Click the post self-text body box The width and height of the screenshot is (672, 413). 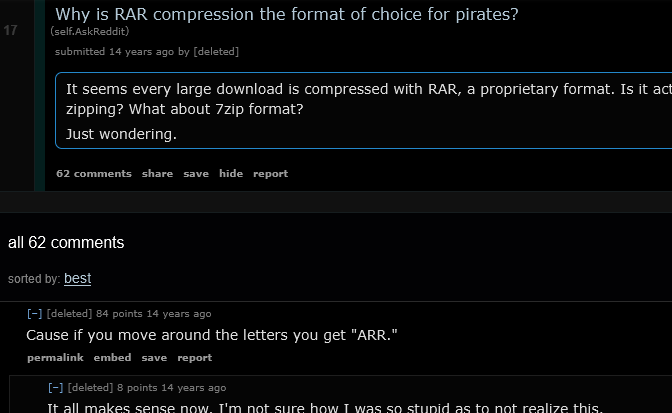(x=360, y=110)
